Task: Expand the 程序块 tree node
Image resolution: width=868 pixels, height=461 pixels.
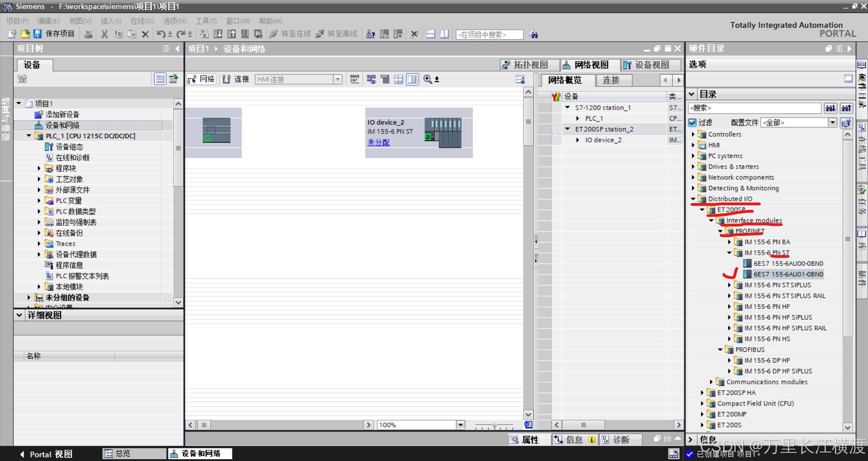Action: pyautogui.click(x=39, y=168)
